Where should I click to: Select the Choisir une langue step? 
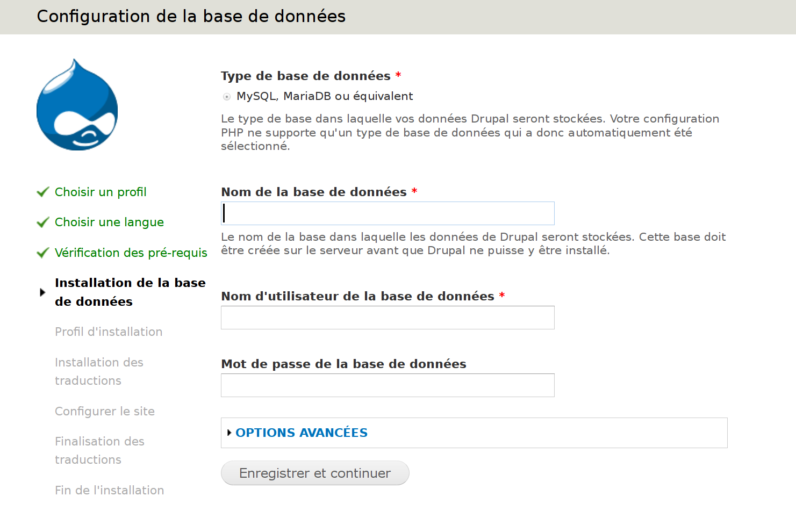click(x=109, y=222)
